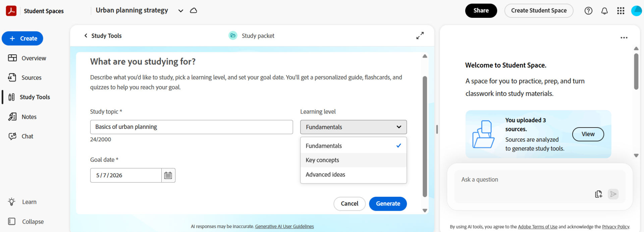Select the Key concepts learning level
Viewport: 644px width, 232px height.
pos(322,160)
